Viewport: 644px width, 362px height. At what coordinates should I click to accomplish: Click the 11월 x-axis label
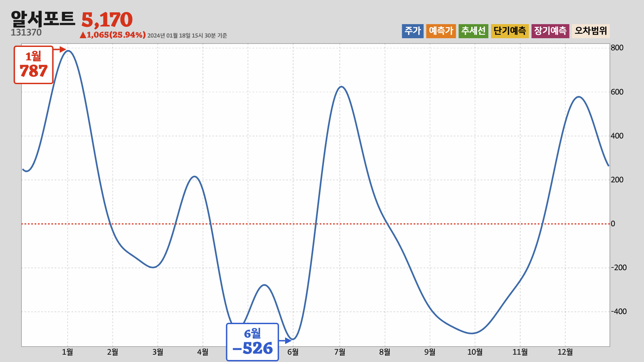pyautogui.click(x=520, y=352)
